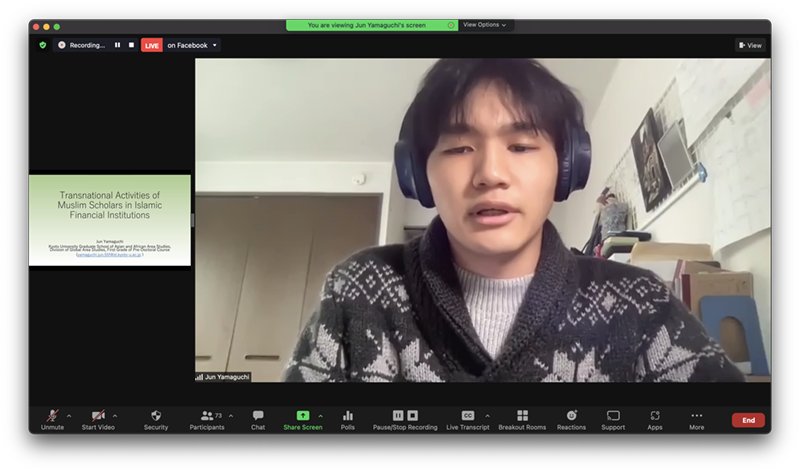
Task: Open the Apps panel
Action: [655, 417]
